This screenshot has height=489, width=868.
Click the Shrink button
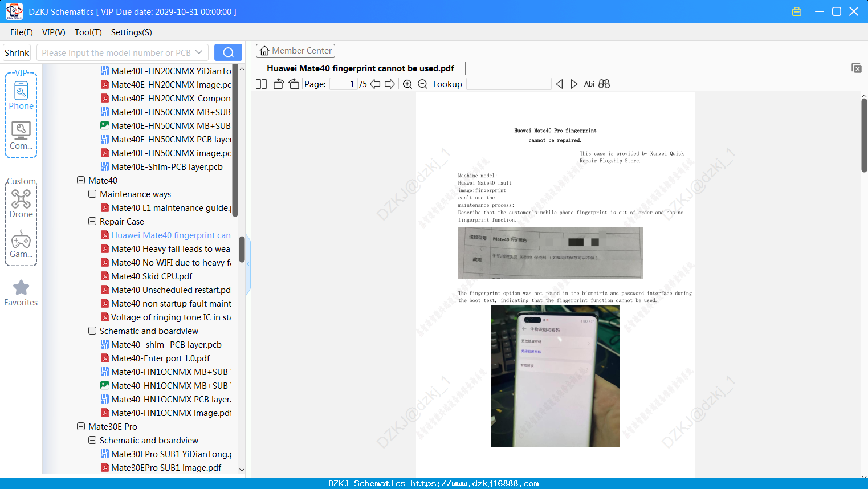(17, 52)
